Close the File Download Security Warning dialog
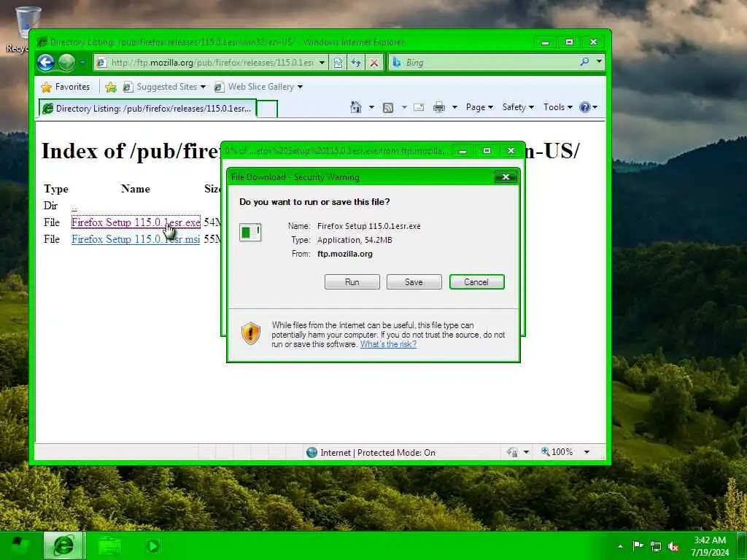 point(506,177)
